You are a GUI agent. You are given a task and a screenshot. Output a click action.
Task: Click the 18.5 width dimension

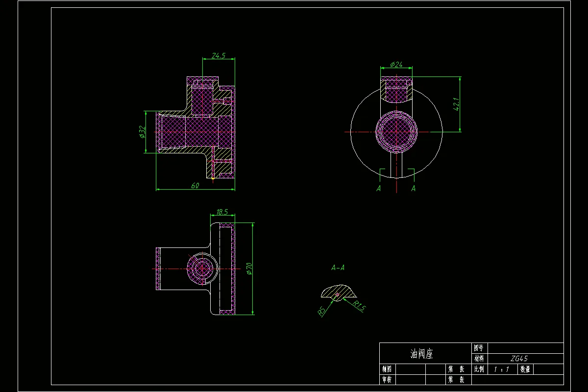pyautogui.click(x=222, y=212)
